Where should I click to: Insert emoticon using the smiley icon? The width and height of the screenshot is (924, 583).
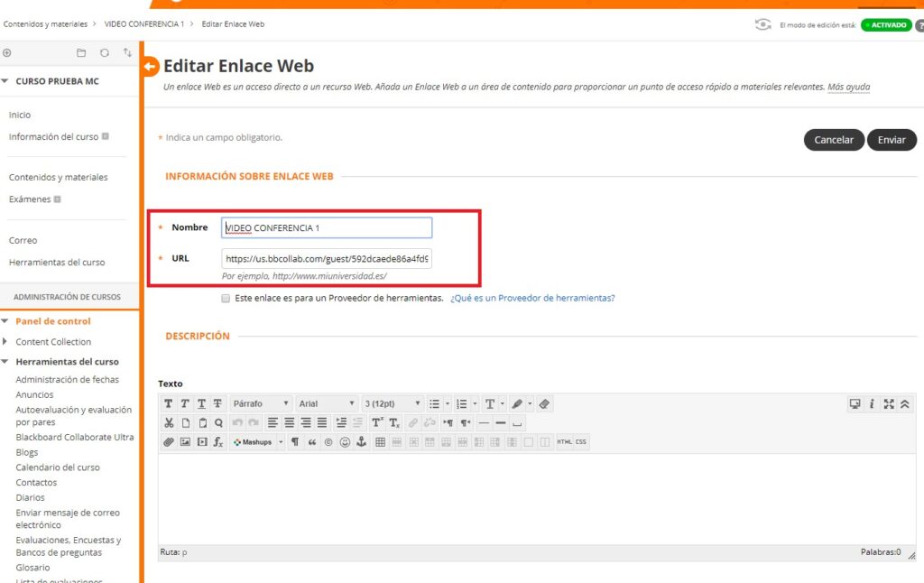pyautogui.click(x=345, y=442)
